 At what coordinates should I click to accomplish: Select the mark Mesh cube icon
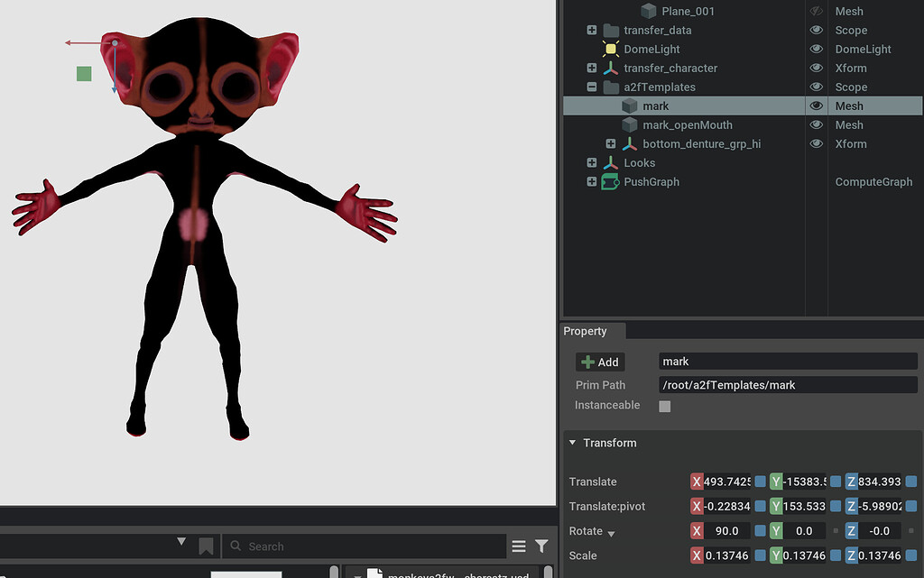pyautogui.click(x=629, y=106)
